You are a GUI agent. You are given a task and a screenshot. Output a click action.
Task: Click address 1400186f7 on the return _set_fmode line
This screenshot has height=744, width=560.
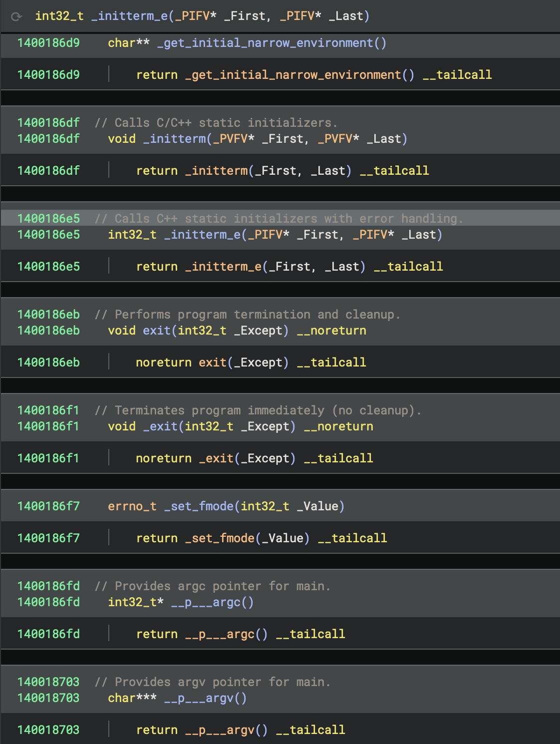coord(48,538)
